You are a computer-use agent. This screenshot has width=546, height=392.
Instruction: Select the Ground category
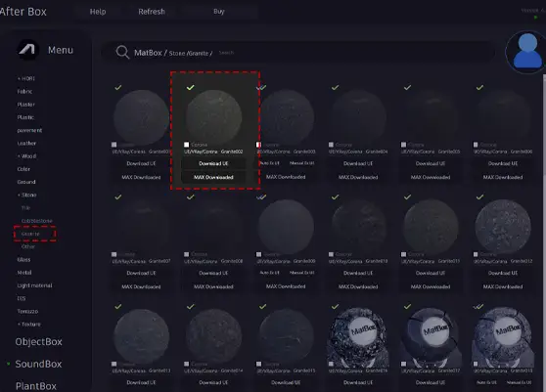[x=26, y=182]
